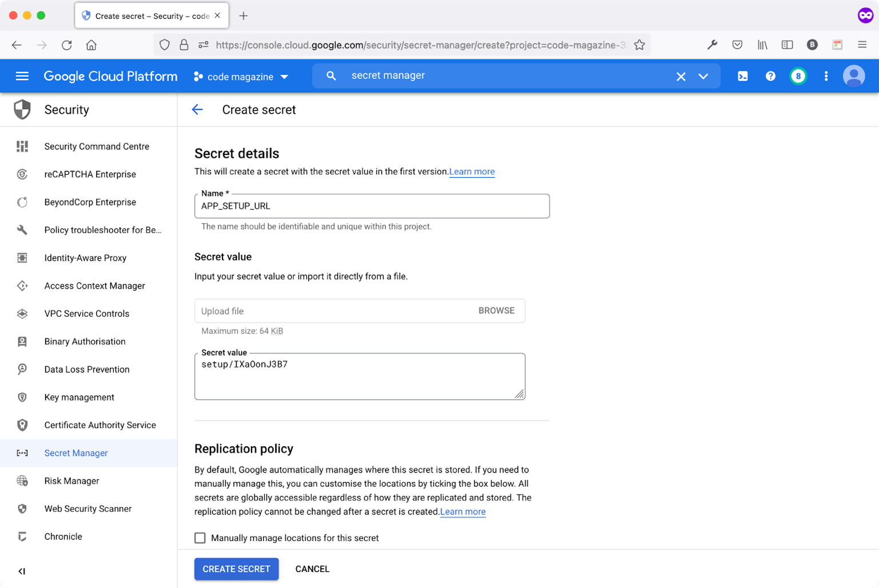Viewport: 879px width, 588px height.
Task: Click the back arrow beside Create secret
Action: 197,110
